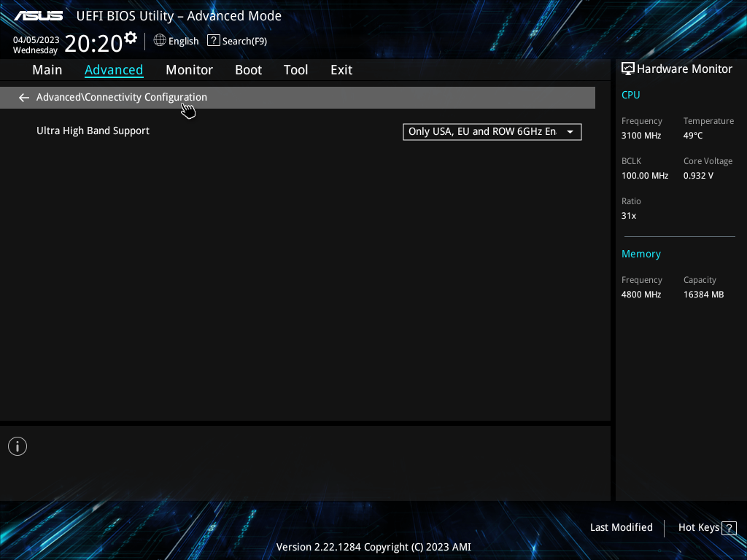Select the Tool menu
Viewport: 747px width, 560px height.
(x=295, y=70)
